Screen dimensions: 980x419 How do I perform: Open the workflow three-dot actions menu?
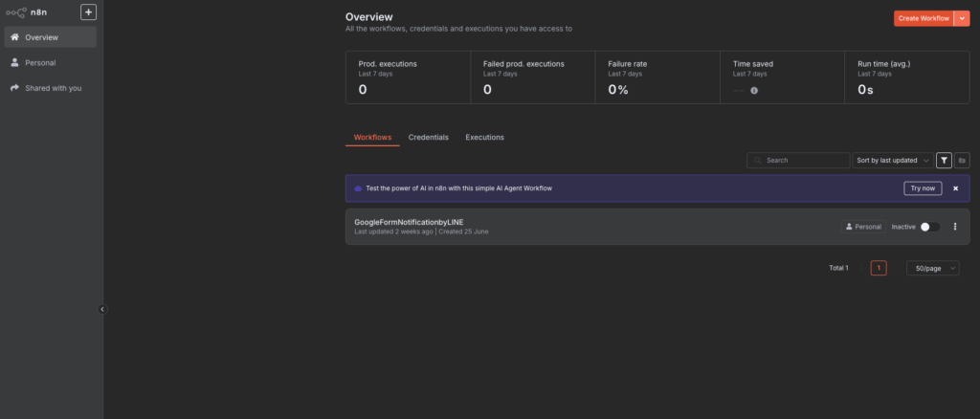pos(954,227)
